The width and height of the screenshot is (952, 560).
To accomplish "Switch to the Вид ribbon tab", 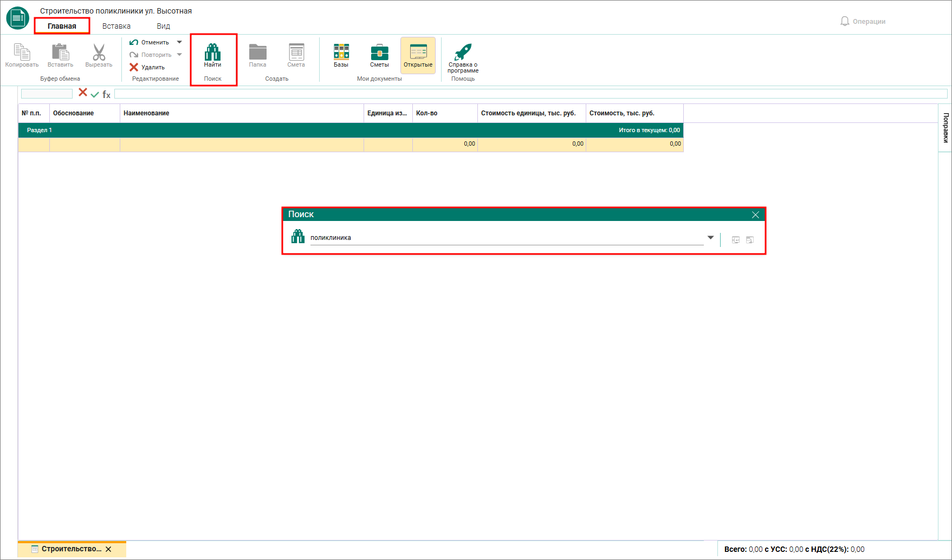I will click(x=163, y=26).
